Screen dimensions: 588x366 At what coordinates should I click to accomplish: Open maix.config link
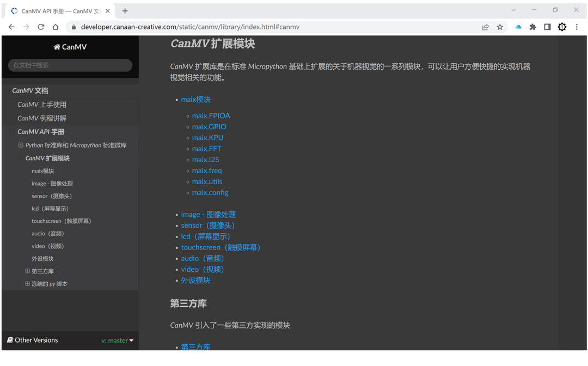(210, 192)
